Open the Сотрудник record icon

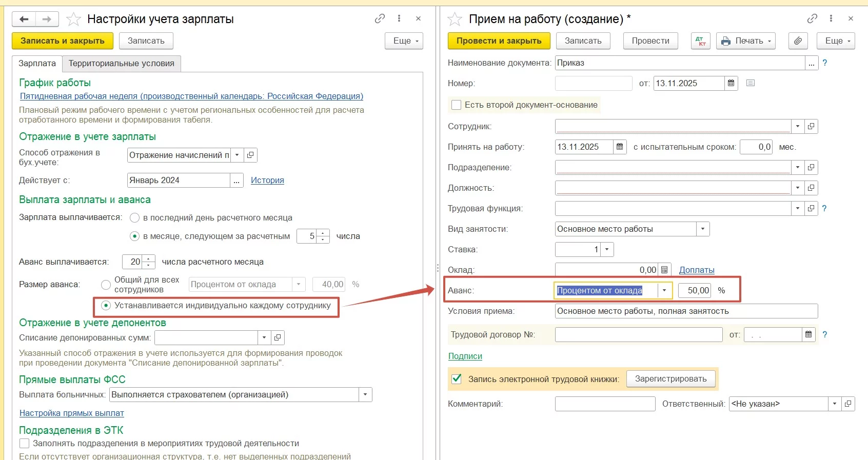coord(811,126)
